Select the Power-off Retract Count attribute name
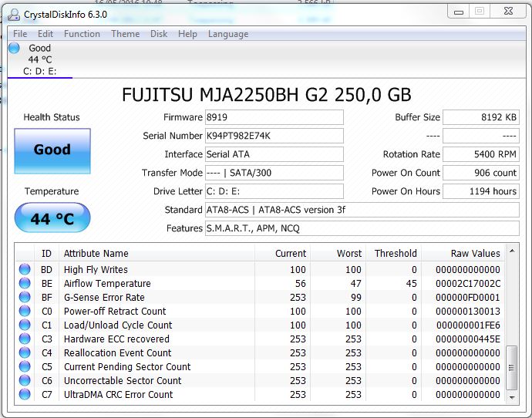 115,311
